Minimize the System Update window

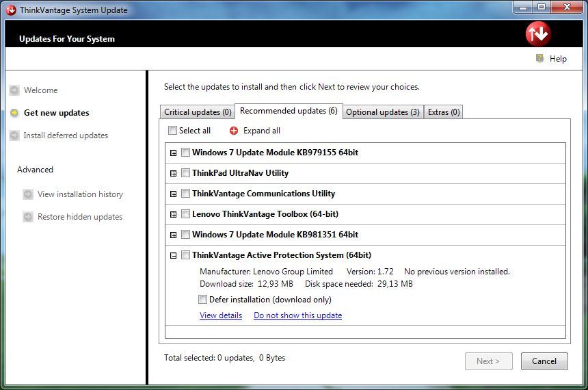click(523, 7)
